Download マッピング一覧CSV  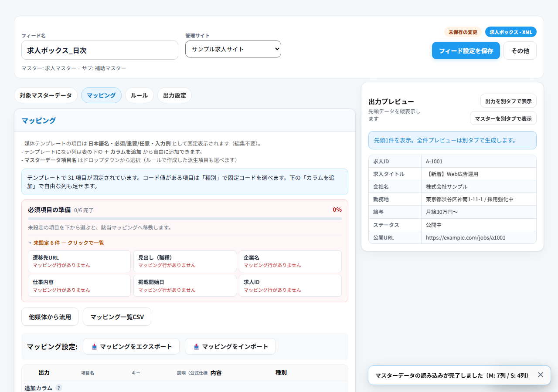117,317
